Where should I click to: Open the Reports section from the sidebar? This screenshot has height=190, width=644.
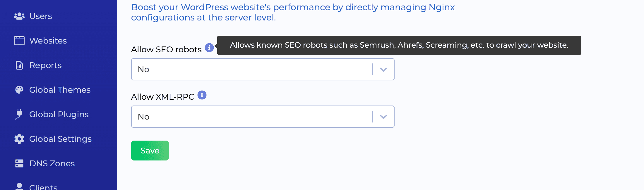point(45,65)
